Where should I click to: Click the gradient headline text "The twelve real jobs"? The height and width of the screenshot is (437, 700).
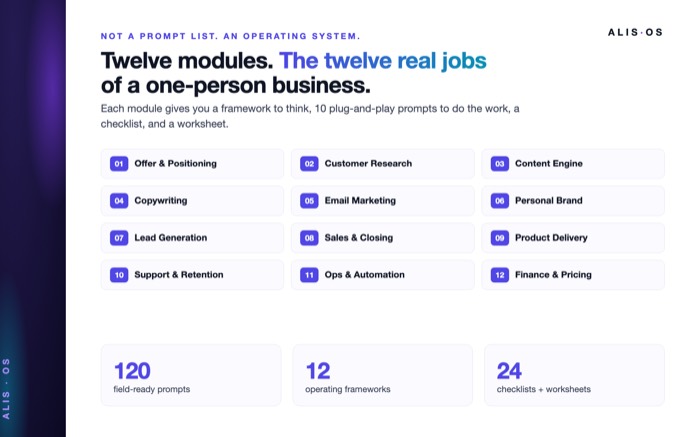click(x=383, y=61)
